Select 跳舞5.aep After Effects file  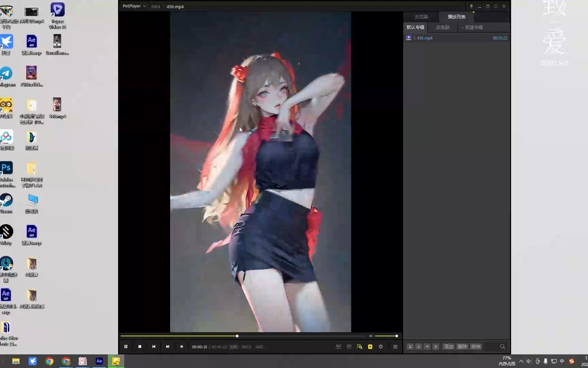click(x=32, y=235)
